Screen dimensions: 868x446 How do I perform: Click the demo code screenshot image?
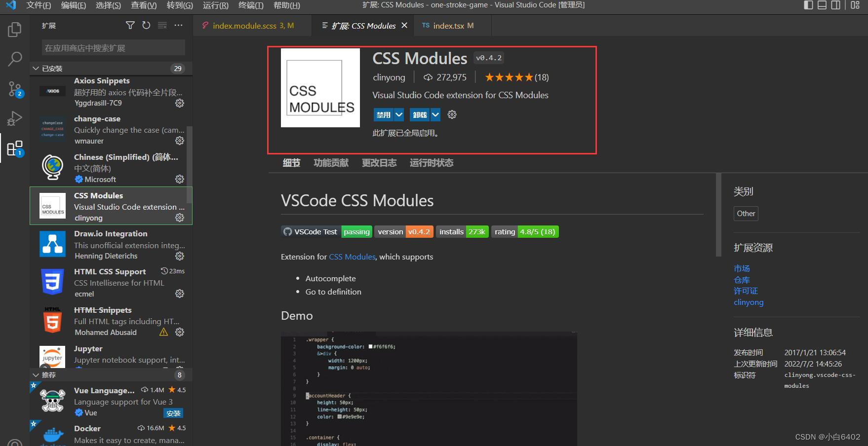click(429, 389)
